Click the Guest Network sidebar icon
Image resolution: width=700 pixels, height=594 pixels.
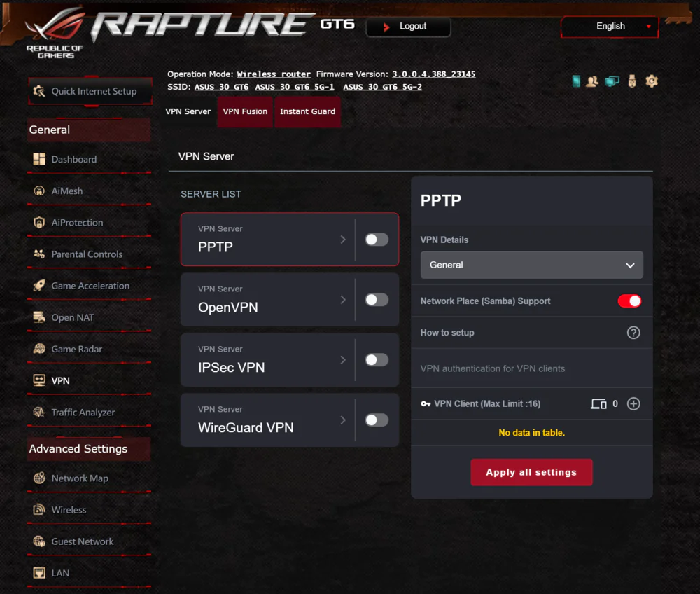coord(39,541)
